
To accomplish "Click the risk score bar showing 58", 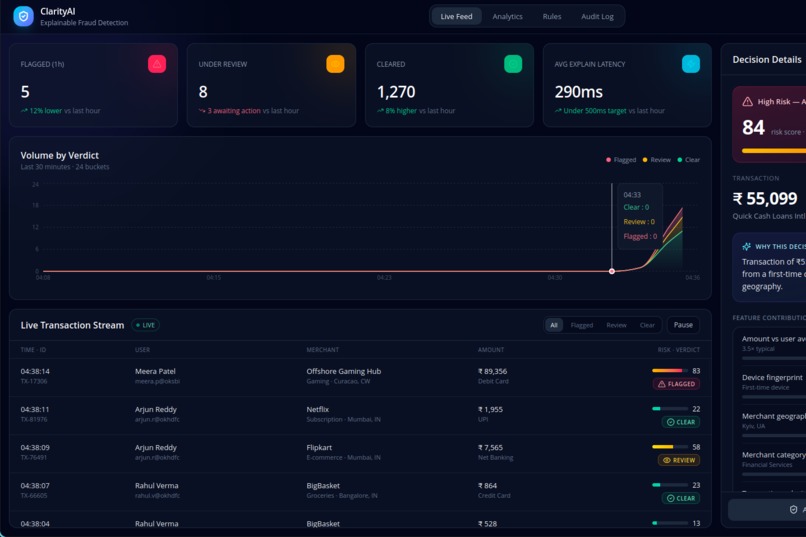I will 670,447.
